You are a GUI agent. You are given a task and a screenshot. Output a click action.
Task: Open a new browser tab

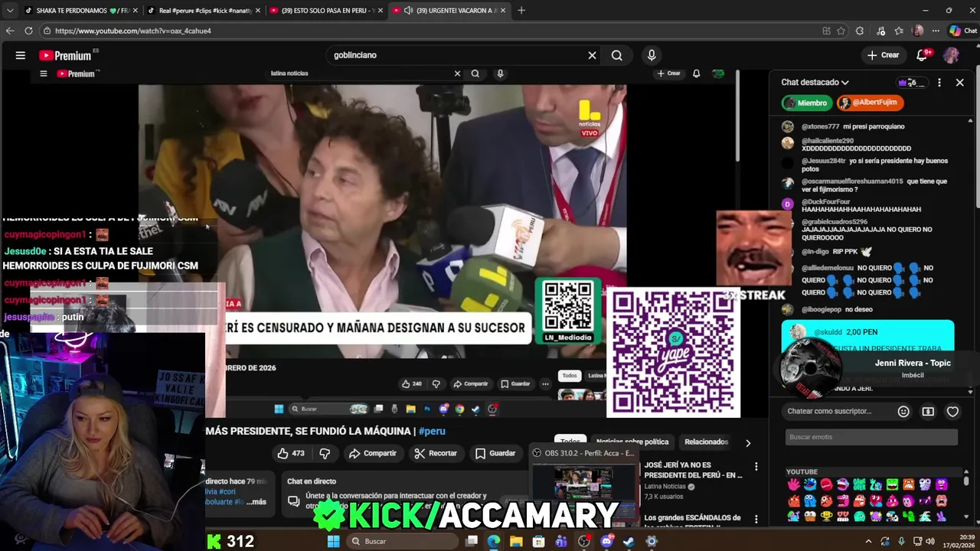tap(521, 10)
